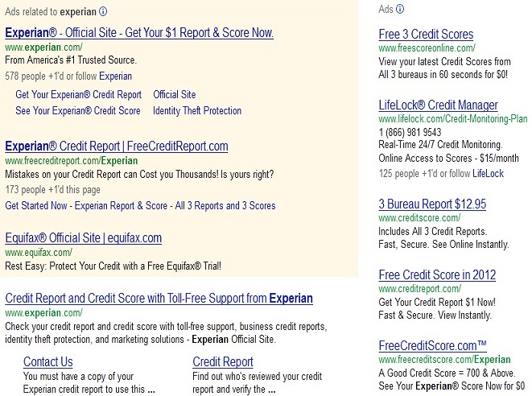Click the 'All 3 Reports and 3 Scores' link

[225, 205]
